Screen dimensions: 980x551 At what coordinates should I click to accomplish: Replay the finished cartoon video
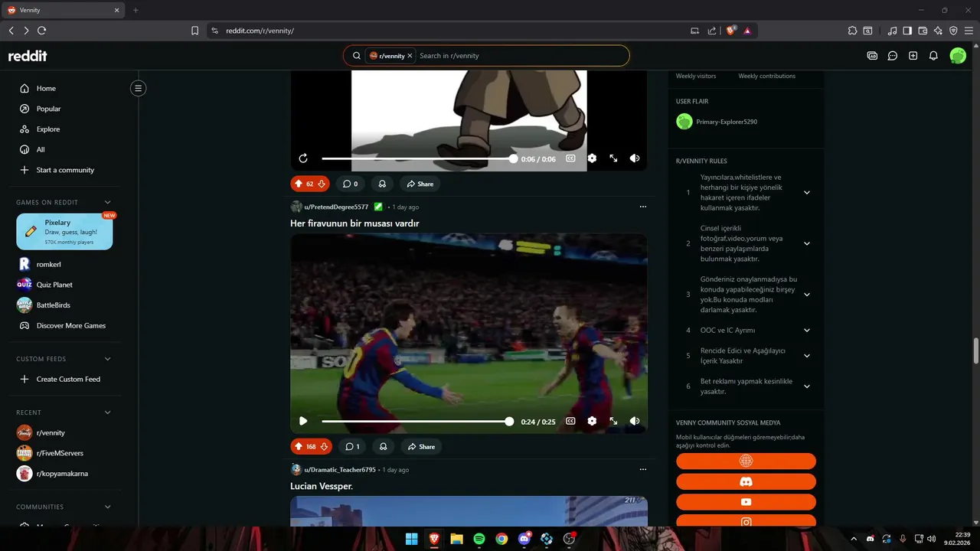click(303, 158)
